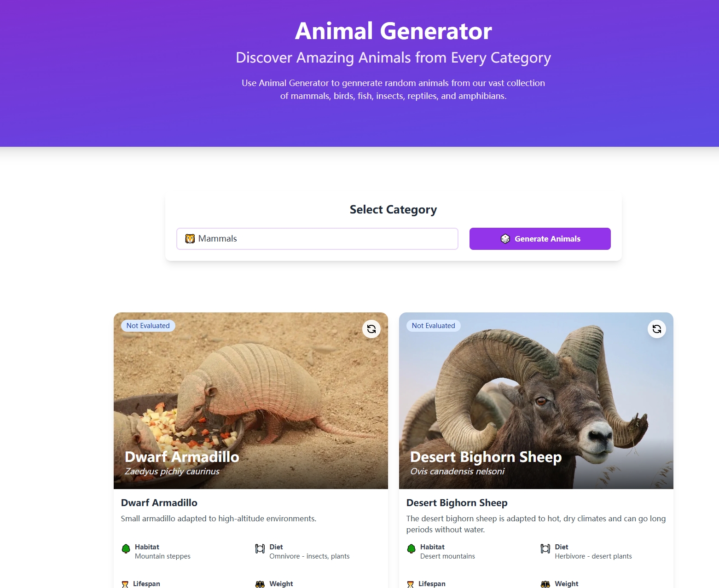Open the Desert Bighorn Sheep photo
The width and height of the screenshot is (719, 588).
click(x=536, y=401)
